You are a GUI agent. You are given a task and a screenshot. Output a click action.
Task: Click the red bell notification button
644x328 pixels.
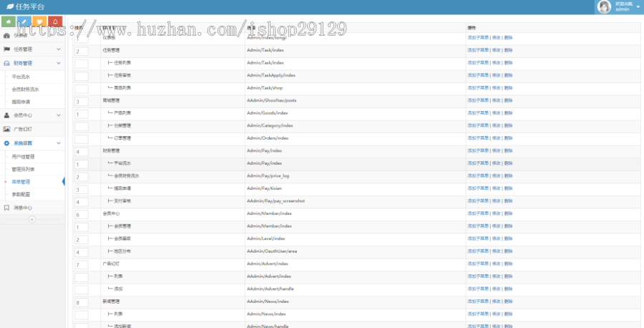tap(56, 21)
